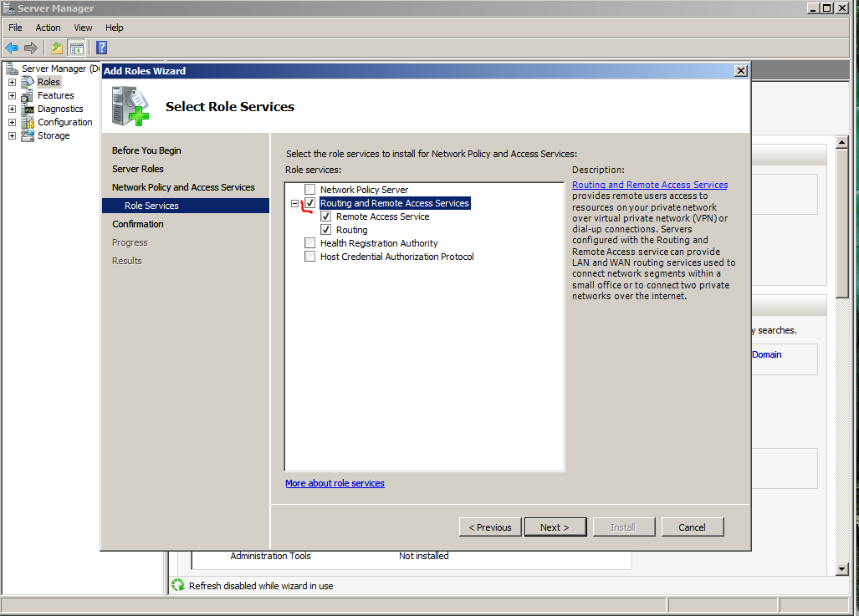The image size is (859, 616).
Task: Go to the Before You Begin step
Action: click(146, 150)
